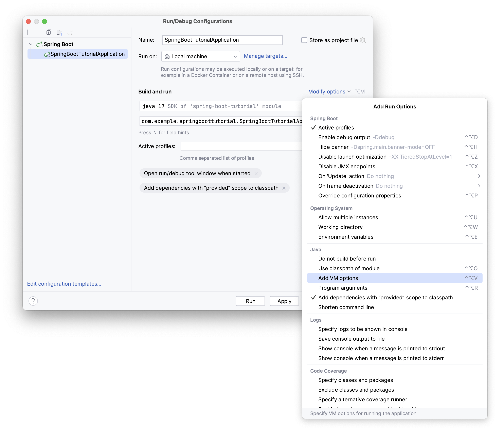Click the Run button to start application
The height and width of the screenshot is (441, 504).
(251, 301)
